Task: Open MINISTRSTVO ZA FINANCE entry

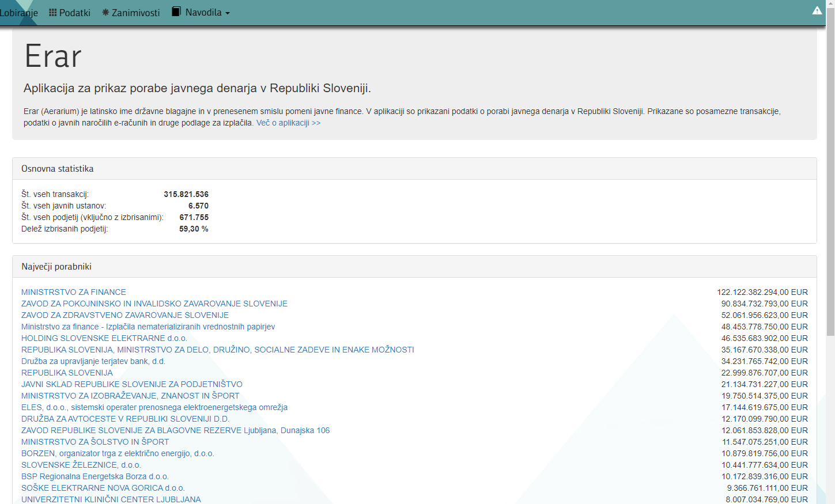Action: point(74,292)
